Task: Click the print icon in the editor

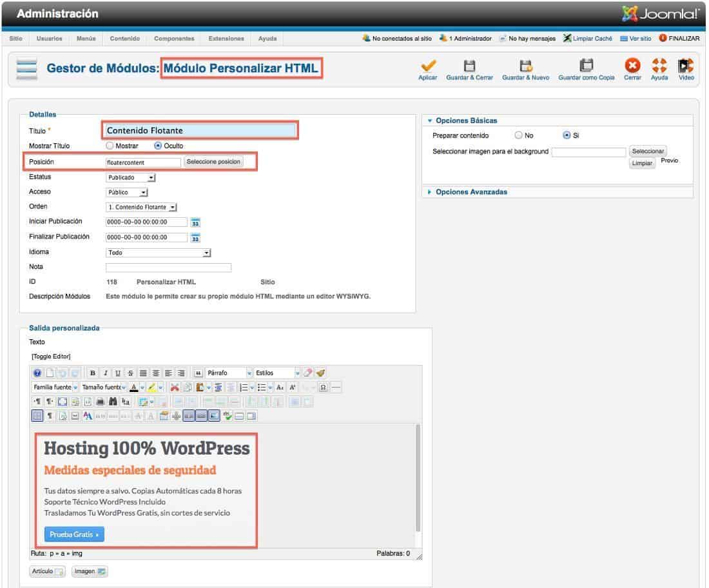Action: click(x=101, y=402)
